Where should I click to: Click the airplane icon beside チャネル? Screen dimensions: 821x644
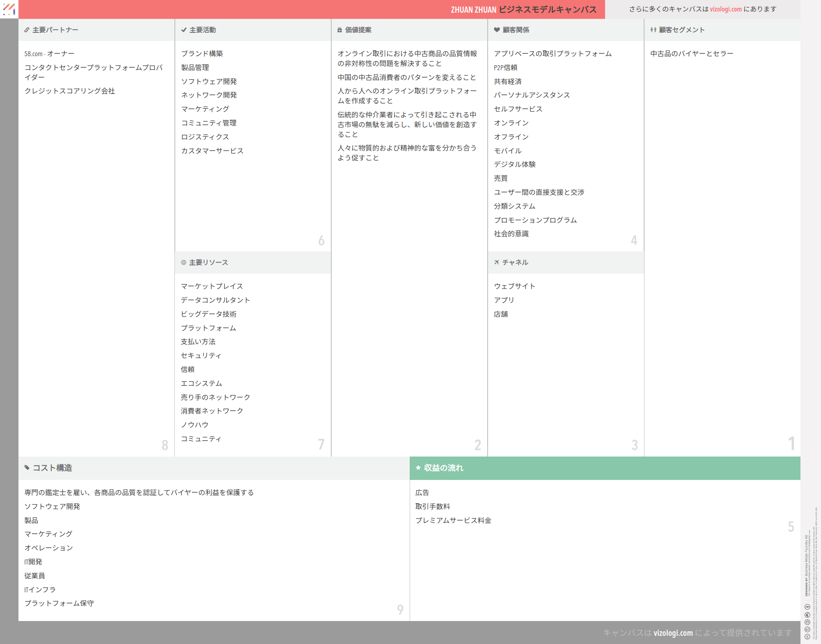coord(497,263)
